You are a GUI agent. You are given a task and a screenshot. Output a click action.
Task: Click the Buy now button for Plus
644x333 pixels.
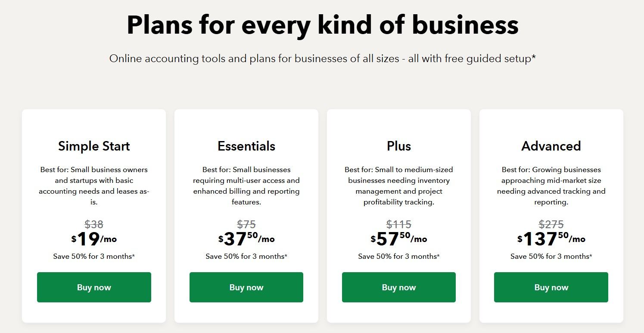coord(398,287)
